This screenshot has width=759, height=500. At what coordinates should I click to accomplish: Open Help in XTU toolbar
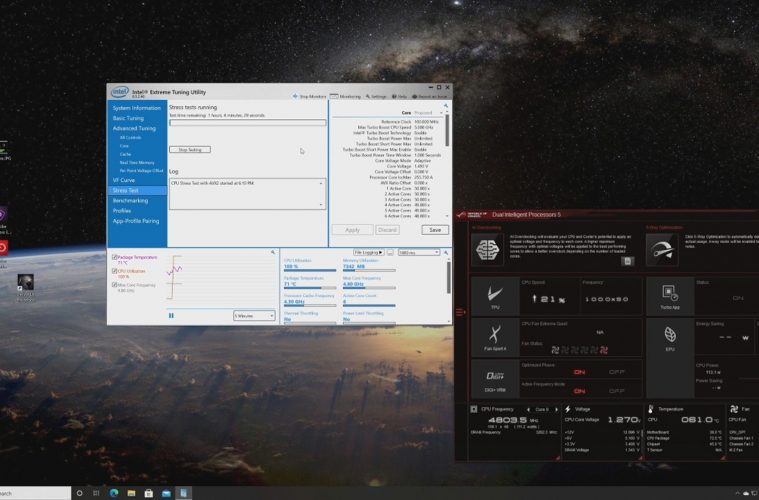click(x=399, y=96)
